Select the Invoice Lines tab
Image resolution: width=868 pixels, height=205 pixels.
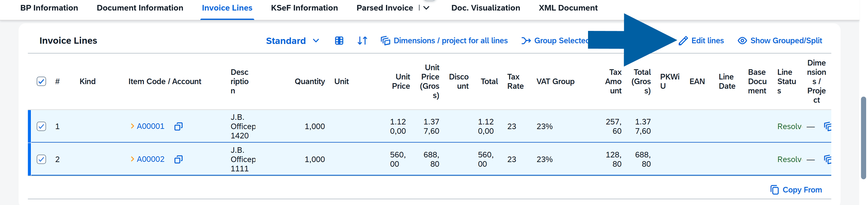point(227,8)
